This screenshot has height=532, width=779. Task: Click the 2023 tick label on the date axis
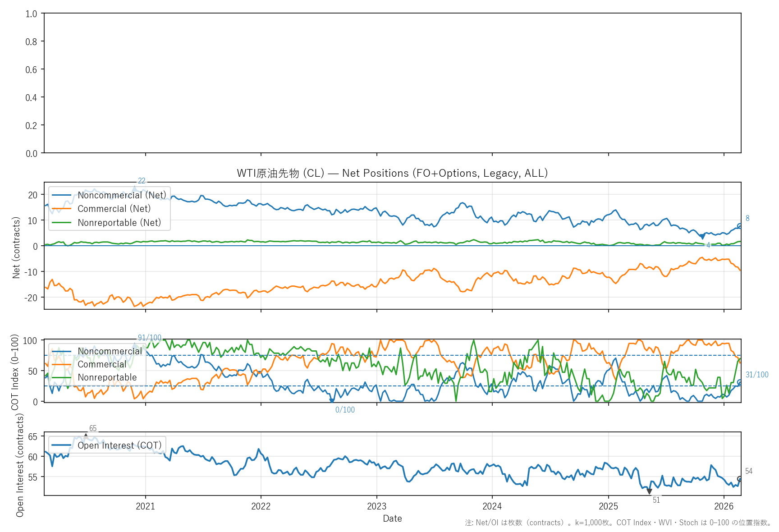coord(376,506)
